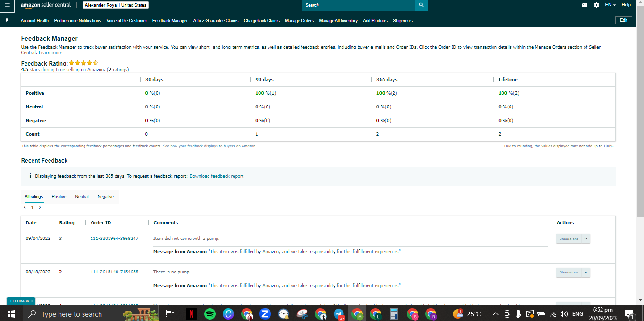Click the volume speaker tray icon
The height and width of the screenshot is (321, 644).
563,314
